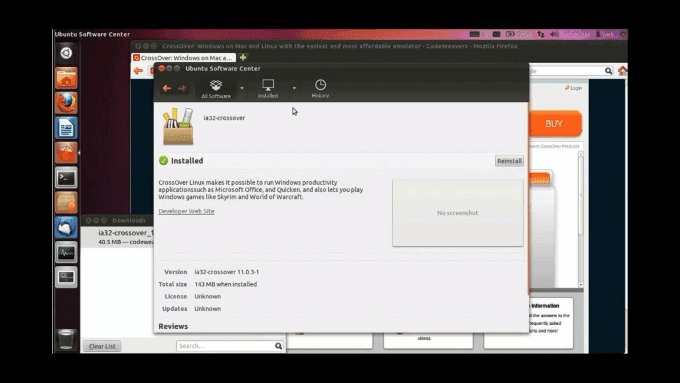Expand the All Software dropdown arrow
Image resolution: width=680 pixels, height=383 pixels.
(242, 88)
